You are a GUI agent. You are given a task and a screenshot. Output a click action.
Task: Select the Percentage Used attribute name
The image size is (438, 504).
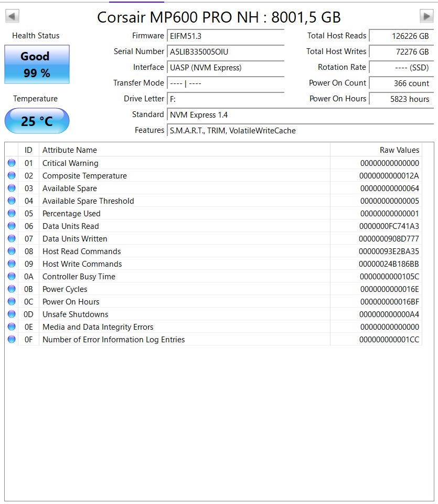coord(71,214)
